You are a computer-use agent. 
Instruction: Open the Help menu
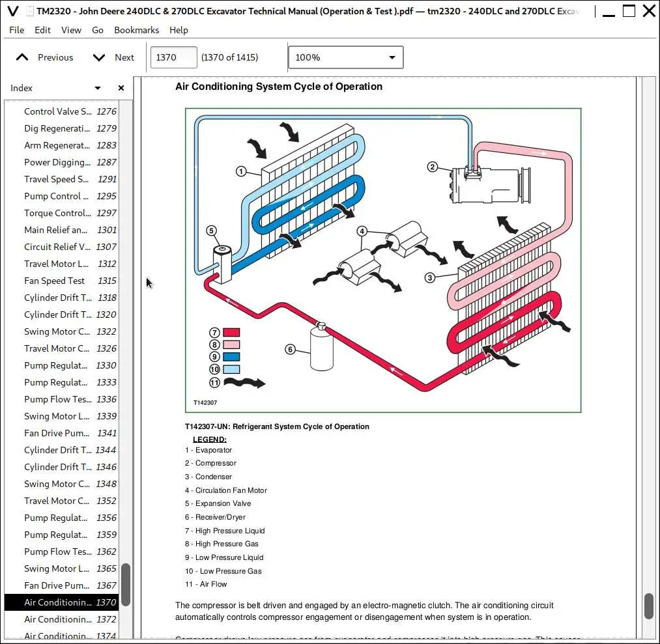click(179, 30)
